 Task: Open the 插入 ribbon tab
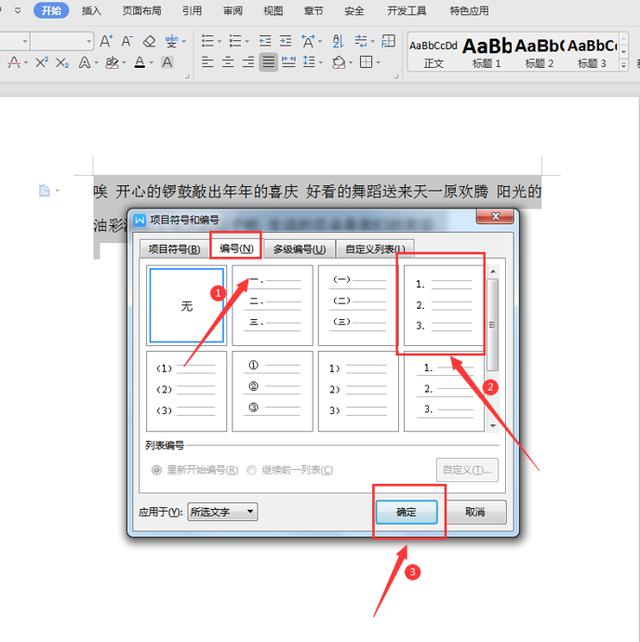point(91,11)
